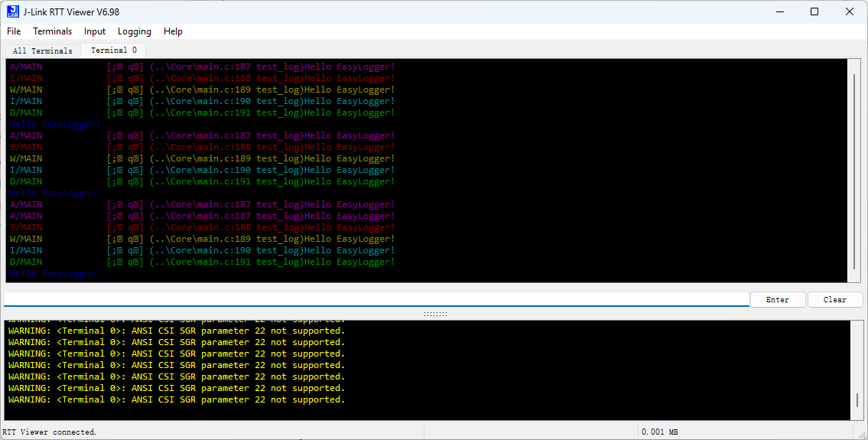Close the J-Link RTT Viewer window
This screenshot has width=868, height=440.
[850, 11]
